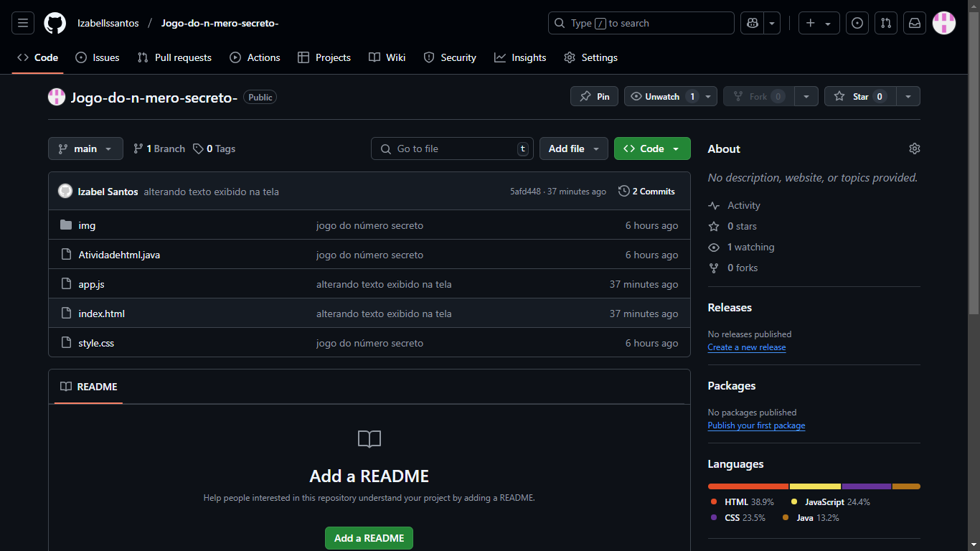Click the CSS purple language bar segment
980x551 pixels.
[867, 486]
